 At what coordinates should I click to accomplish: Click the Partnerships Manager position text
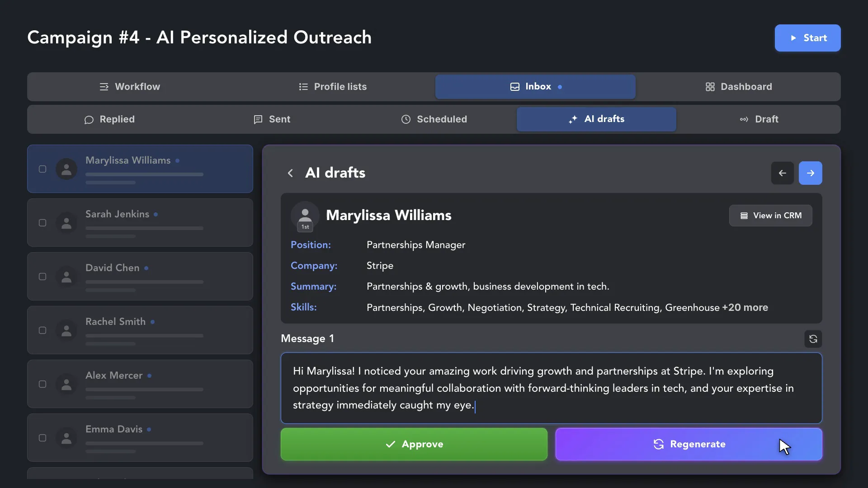(416, 245)
